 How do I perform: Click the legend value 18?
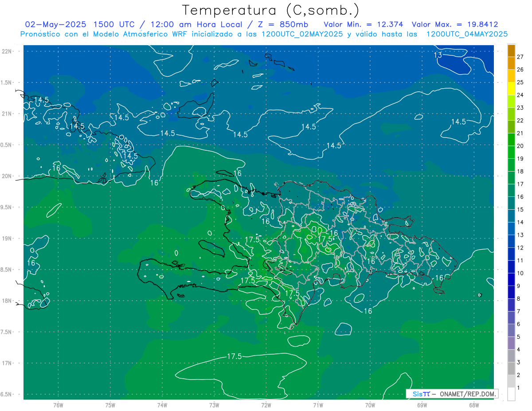click(x=520, y=171)
